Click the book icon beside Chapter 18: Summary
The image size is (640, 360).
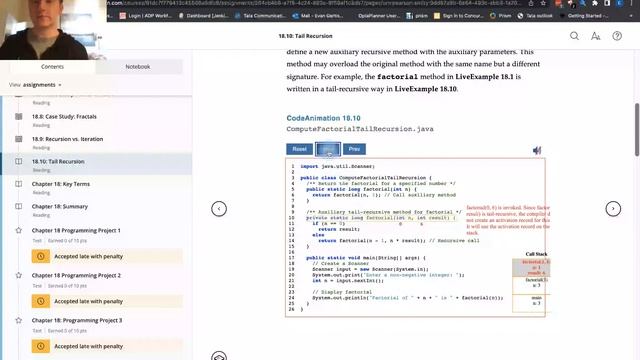(x=19, y=206)
